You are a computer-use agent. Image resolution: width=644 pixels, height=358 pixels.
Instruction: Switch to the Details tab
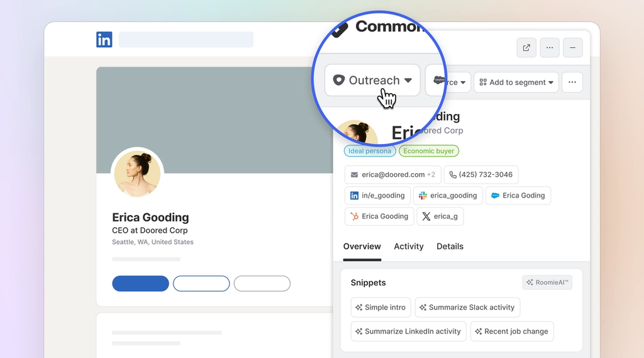pos(450,247)
